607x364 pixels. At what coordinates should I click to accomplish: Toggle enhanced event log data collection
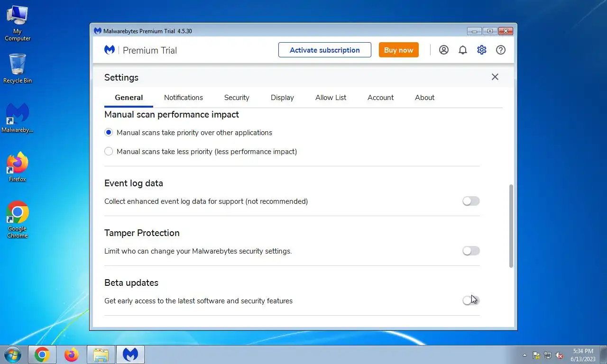click(x=471, y=201)
